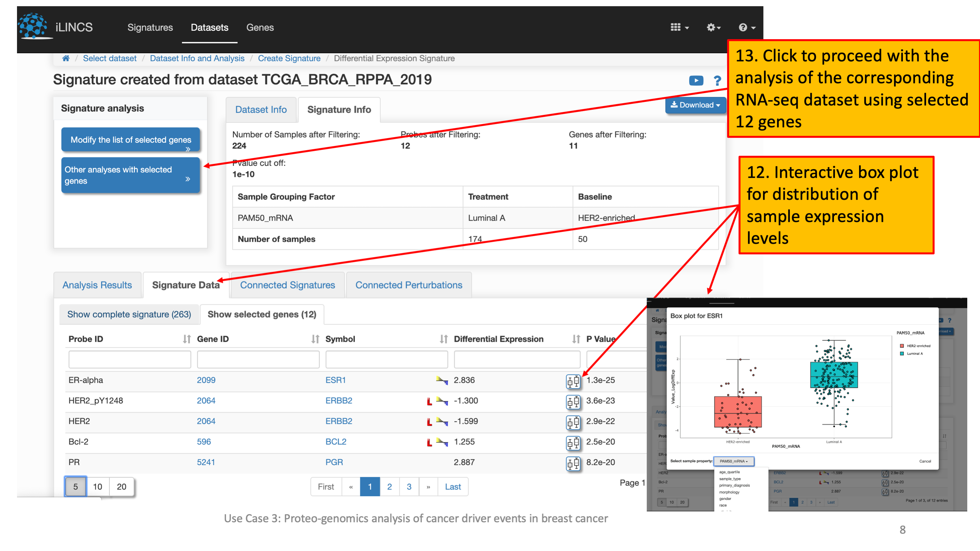Image resolution: width=980 pixels, height=551 pixels.
Task: Open box plot icon for Bcl-2 row
Action: click(573, 442)
